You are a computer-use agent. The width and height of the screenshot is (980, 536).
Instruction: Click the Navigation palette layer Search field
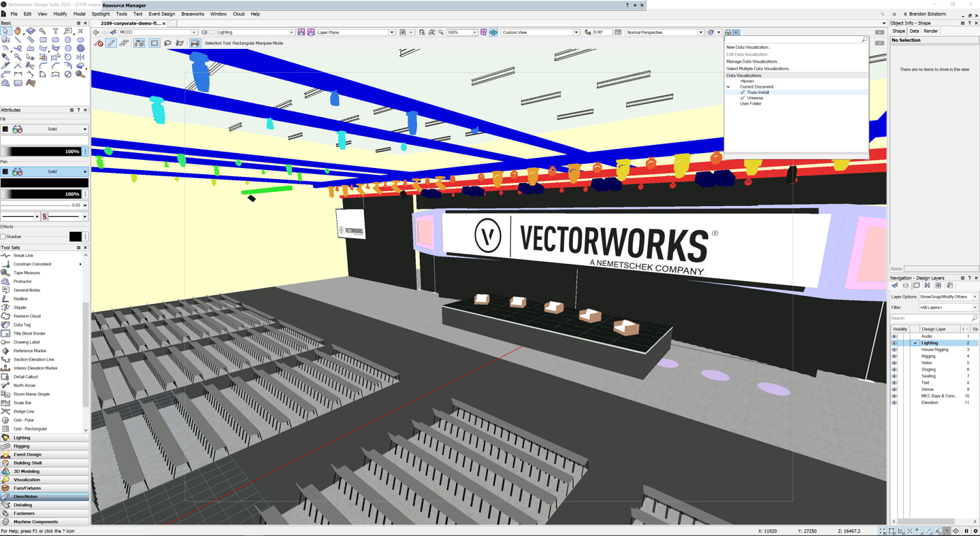point(934,318)
